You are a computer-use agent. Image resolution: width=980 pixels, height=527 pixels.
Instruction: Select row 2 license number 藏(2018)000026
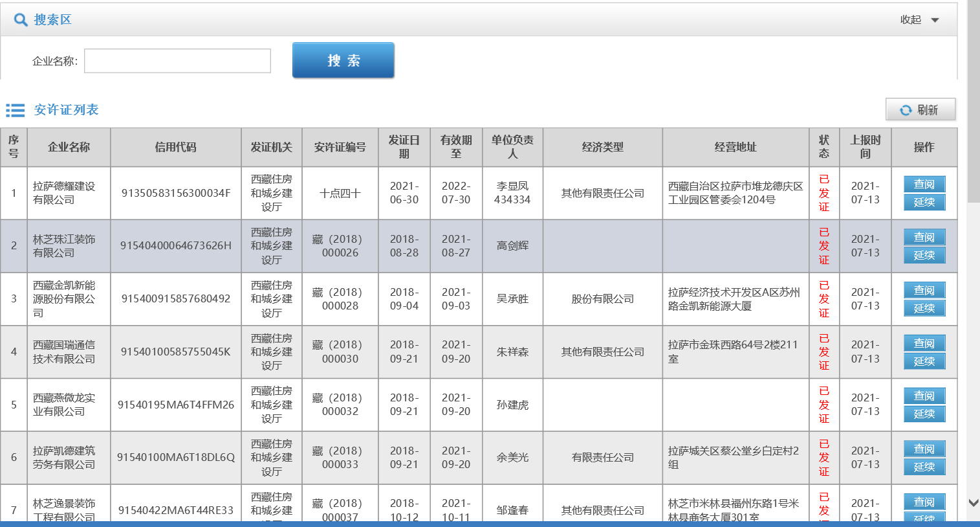[x=340, y=246]
